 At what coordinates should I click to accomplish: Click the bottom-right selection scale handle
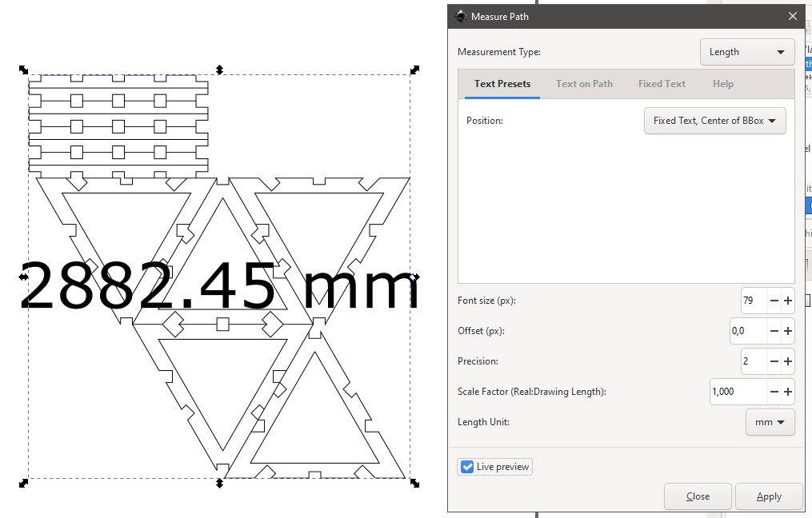(x=415, y=483)
